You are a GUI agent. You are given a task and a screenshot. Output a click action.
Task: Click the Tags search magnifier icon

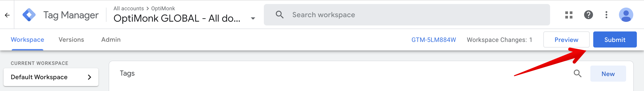pyautogui.click(x=577, y=74)
